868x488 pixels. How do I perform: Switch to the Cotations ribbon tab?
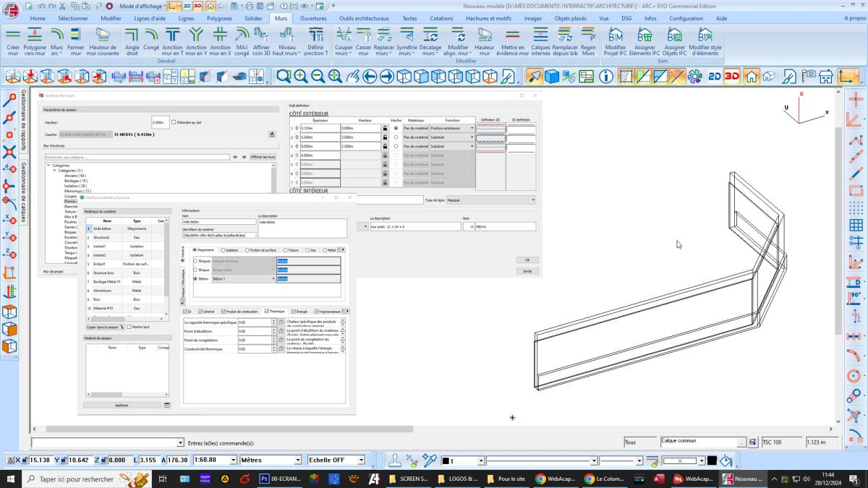(x=441, y=18)
